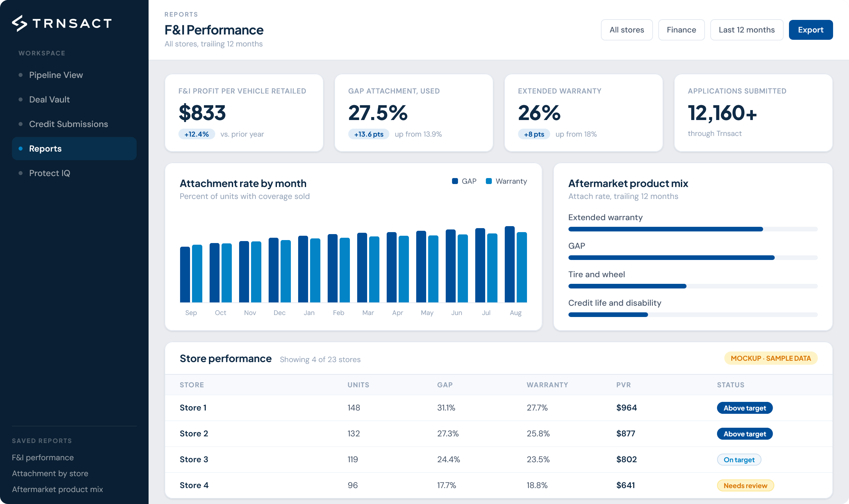Click the 26% extended warranty value
This screenshot has height=504, width=849.
(x=539, y=113)
